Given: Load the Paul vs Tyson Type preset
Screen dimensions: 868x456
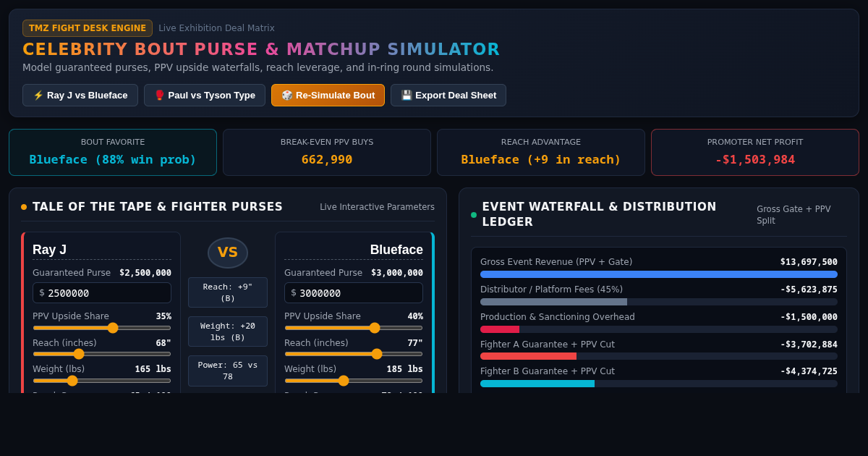Looking at the screenshot, I should point(205,95).
